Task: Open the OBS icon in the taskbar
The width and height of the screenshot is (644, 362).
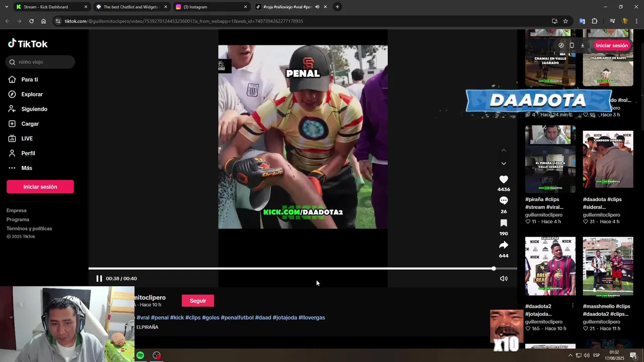Action: [x=156, y=355]
